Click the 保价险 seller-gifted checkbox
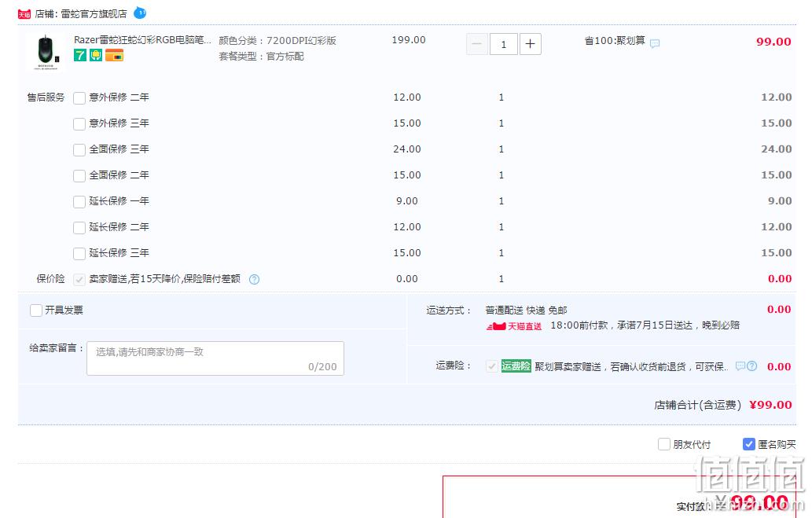Viewport: 812px width, 518px height. (79, 279)
